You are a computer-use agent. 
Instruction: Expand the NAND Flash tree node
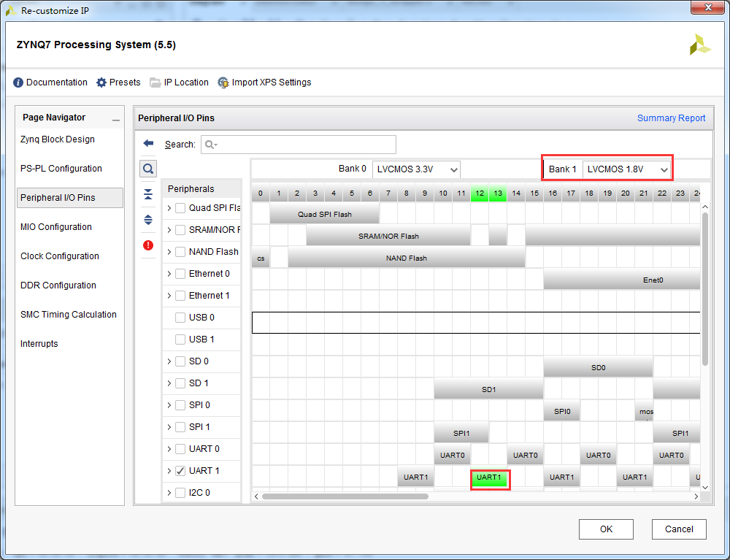coord(169,252)
